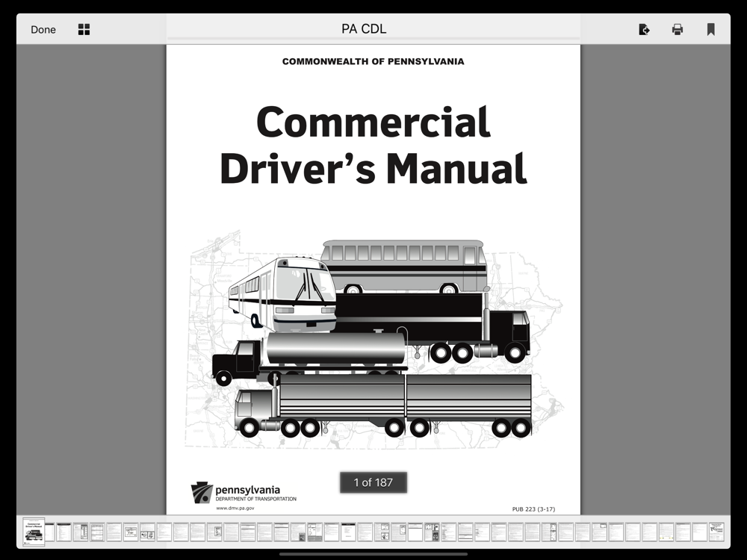747x560 pixels.
Task: Tap Done to close the PDF viewer
Action: click(x=43, y=30)
